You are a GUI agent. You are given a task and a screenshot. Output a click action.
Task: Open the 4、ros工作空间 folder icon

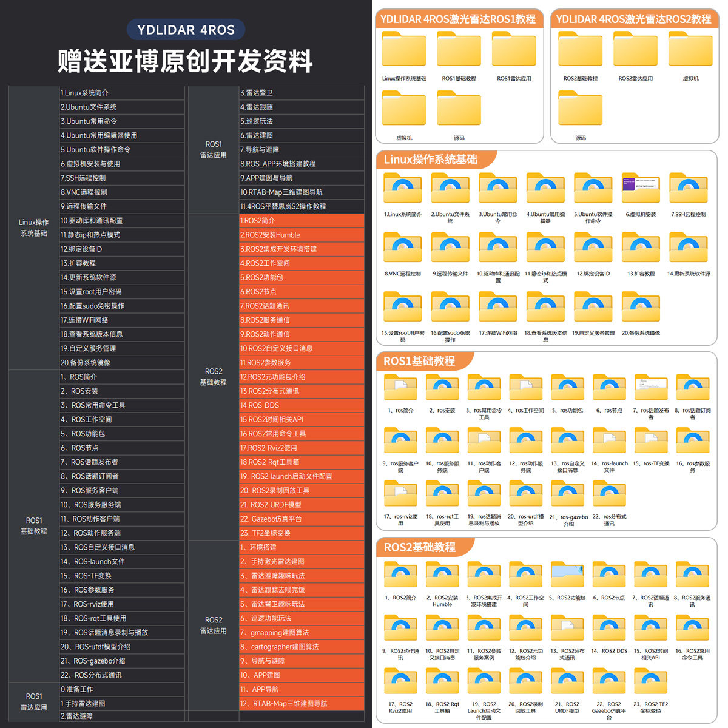[526, 388]
